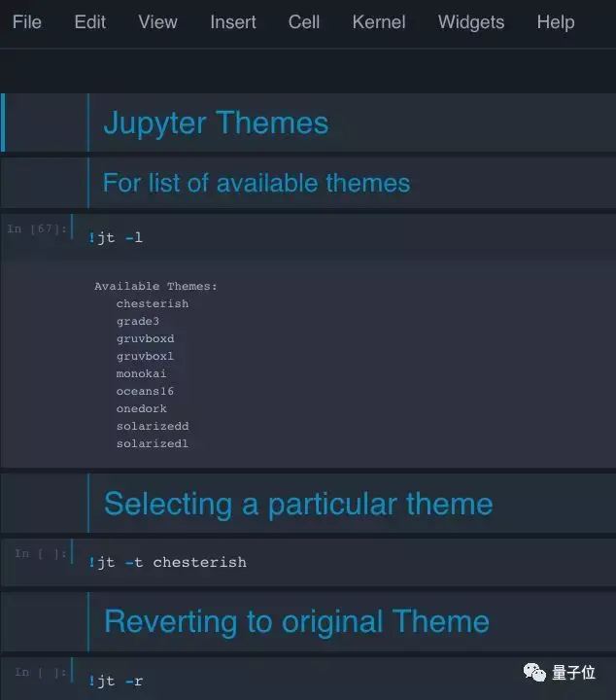Open the Kernel menu
Image resolution: width=616 pixels, height=700 pixels.
click(379, 21)
